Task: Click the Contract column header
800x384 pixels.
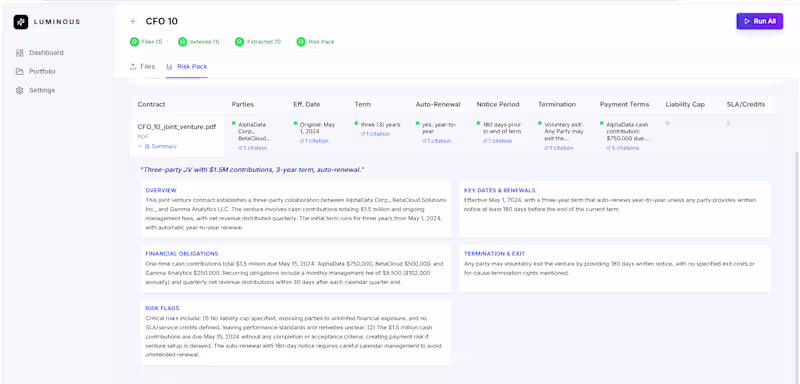Action: tap(152, 105)
